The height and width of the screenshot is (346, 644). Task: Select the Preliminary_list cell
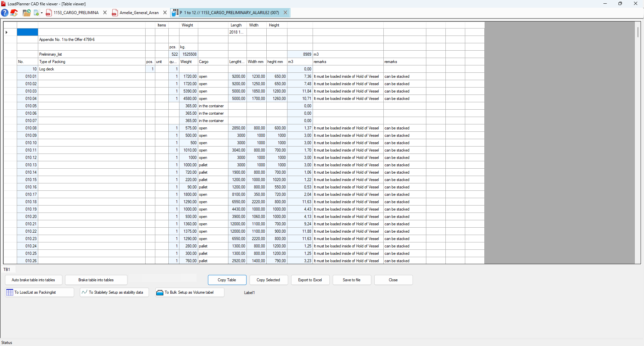click(x=92, y=54)
